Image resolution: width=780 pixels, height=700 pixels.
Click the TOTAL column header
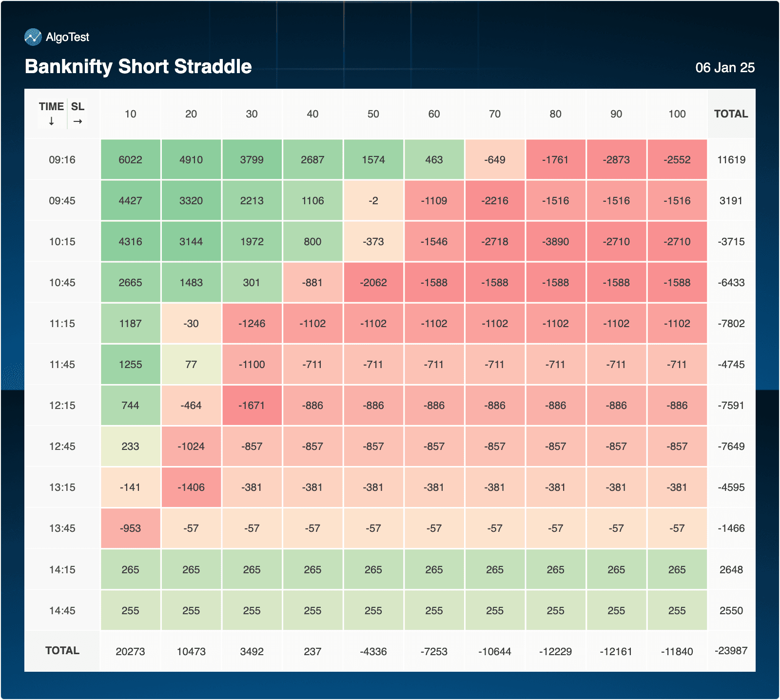click(x=731, y=114)
